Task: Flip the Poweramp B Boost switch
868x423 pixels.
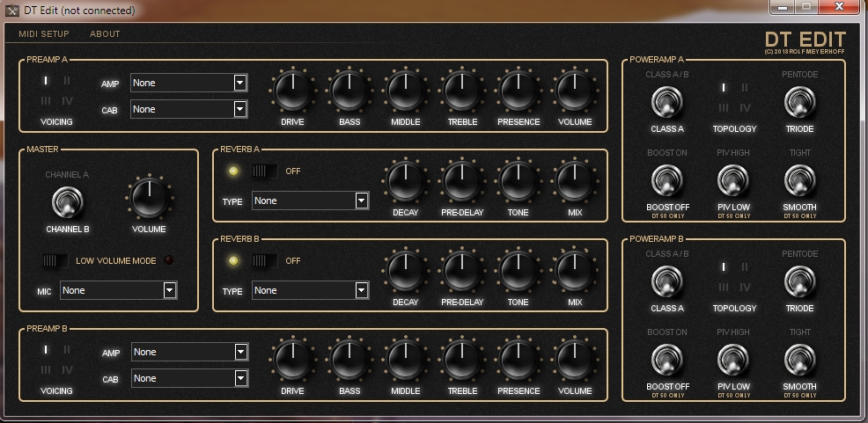Action: tap(667, 360)
